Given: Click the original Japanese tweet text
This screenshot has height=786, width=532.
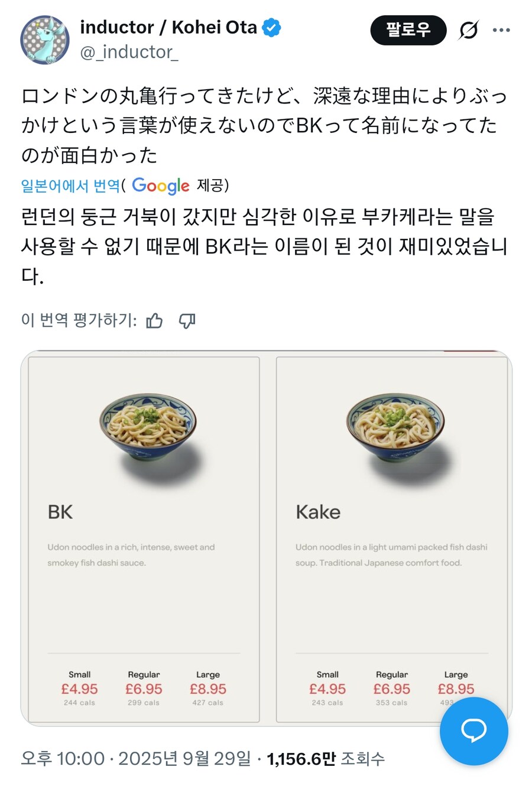Looking at the screenshot, I should point(264,125).
